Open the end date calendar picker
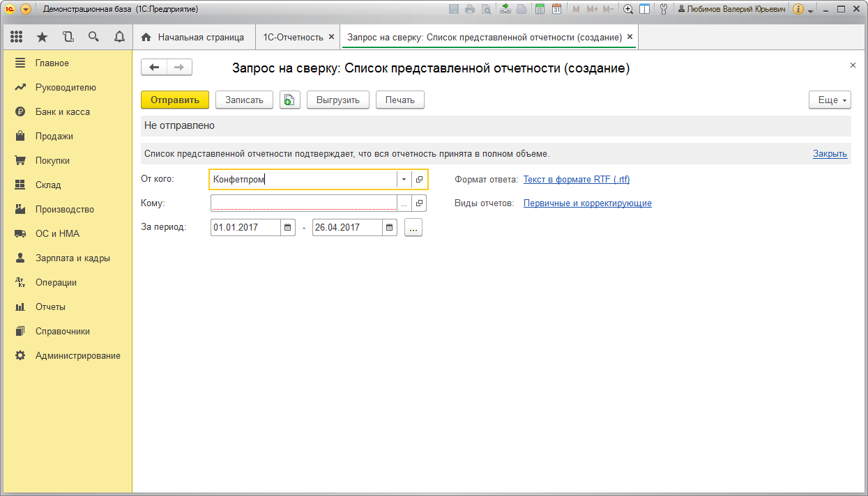This screenshot has height=496, width=868. [x=390, y=228]
